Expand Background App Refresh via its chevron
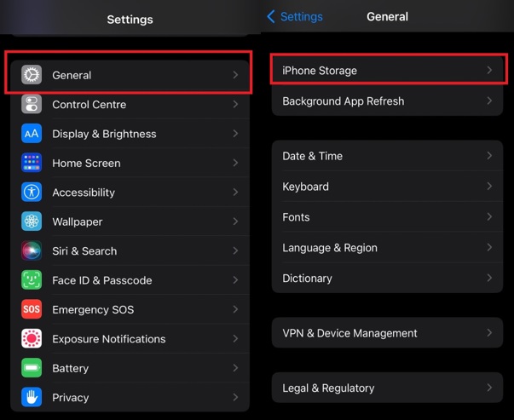This screenshot has width=514, height=420. point(489,101)
